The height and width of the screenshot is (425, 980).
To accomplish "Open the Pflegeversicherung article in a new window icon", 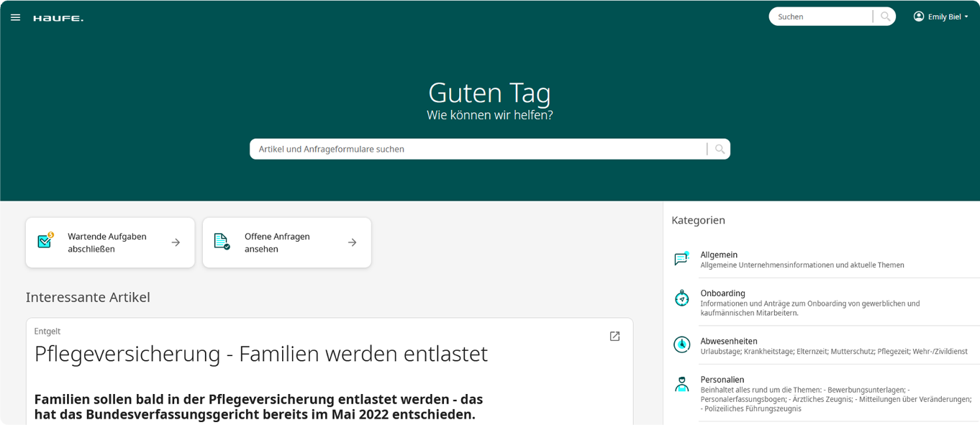I will click(x=614, y=336).
